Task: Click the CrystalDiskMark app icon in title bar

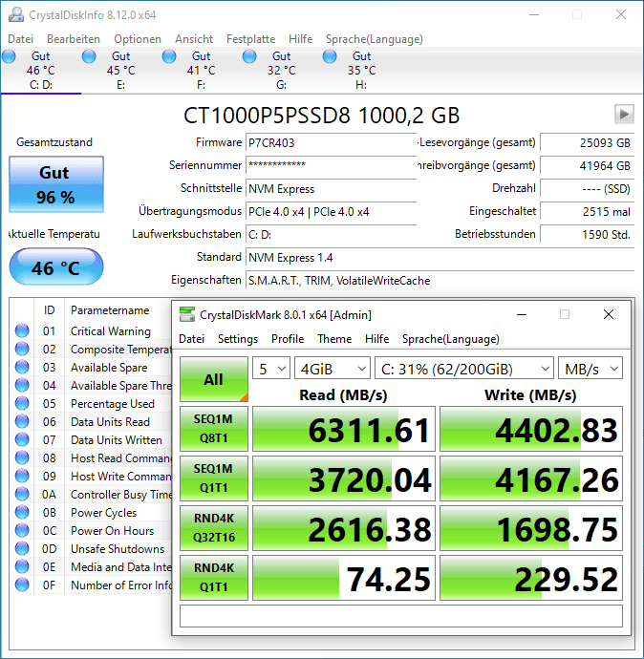Action: tap(187, 314)
